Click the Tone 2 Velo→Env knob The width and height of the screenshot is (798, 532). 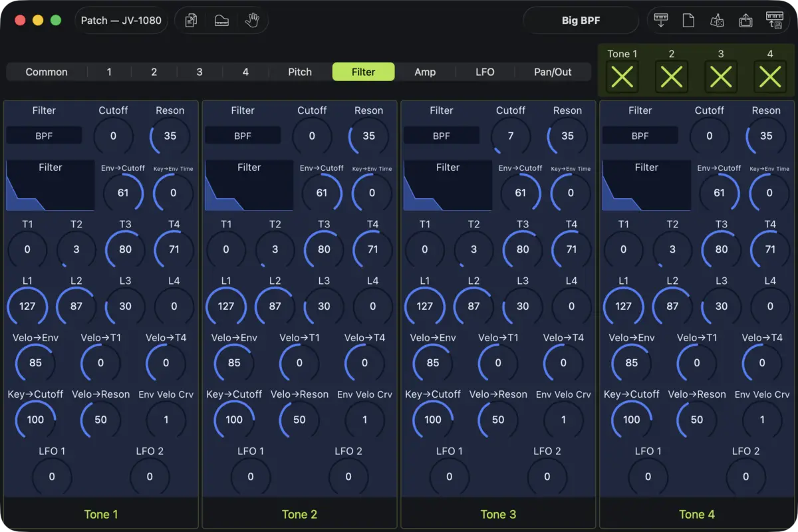[x=234, y=363]
